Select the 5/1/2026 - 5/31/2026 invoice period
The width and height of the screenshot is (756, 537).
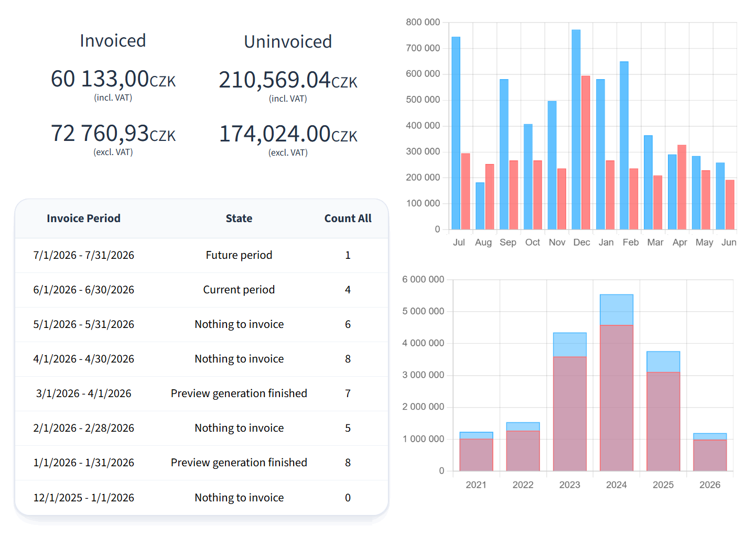pos(84,324)
